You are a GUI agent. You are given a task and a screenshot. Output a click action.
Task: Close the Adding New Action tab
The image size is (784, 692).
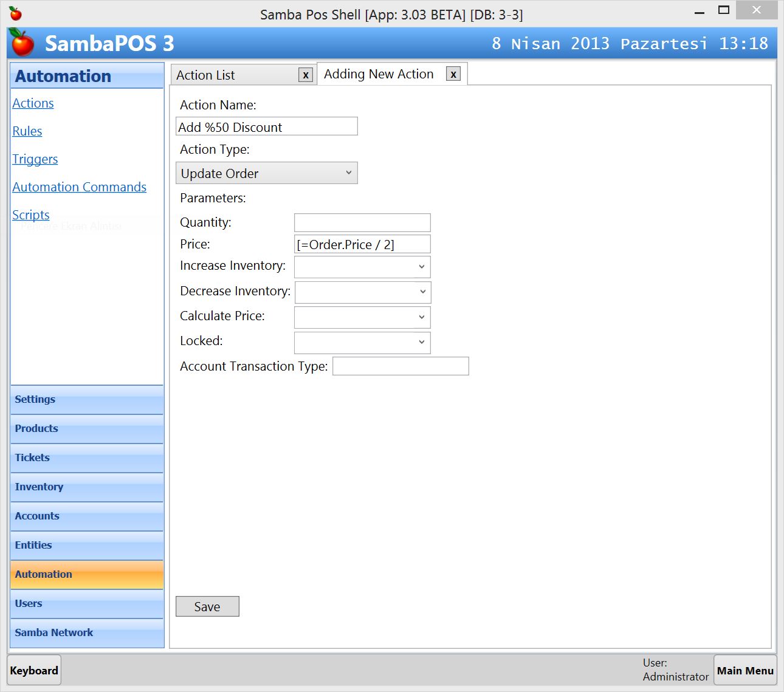pos(453,74)
